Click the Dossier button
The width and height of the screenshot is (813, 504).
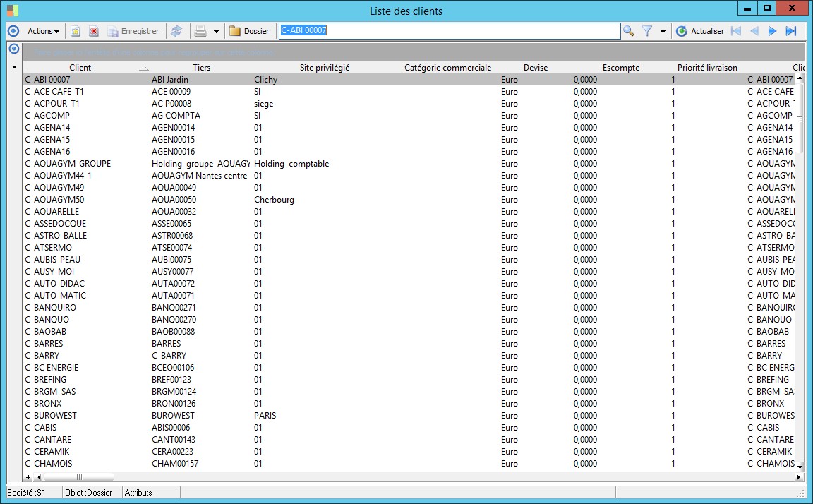click(x=249, y=31)
